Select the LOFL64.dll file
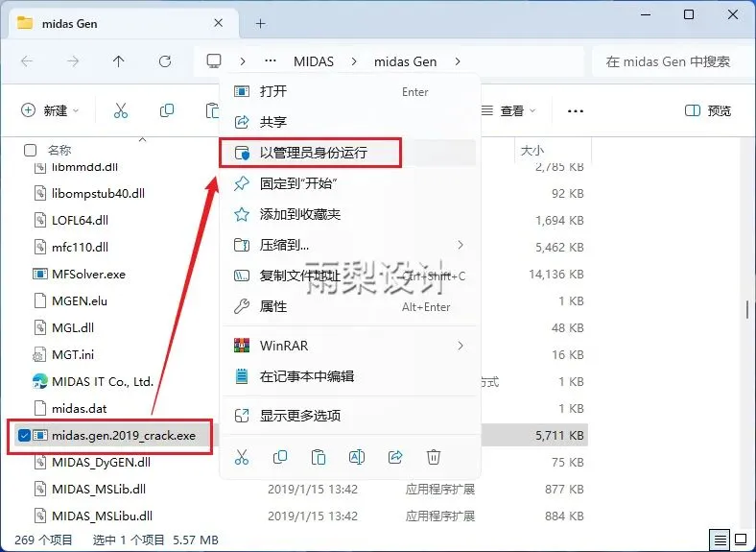 coord(80,221)
